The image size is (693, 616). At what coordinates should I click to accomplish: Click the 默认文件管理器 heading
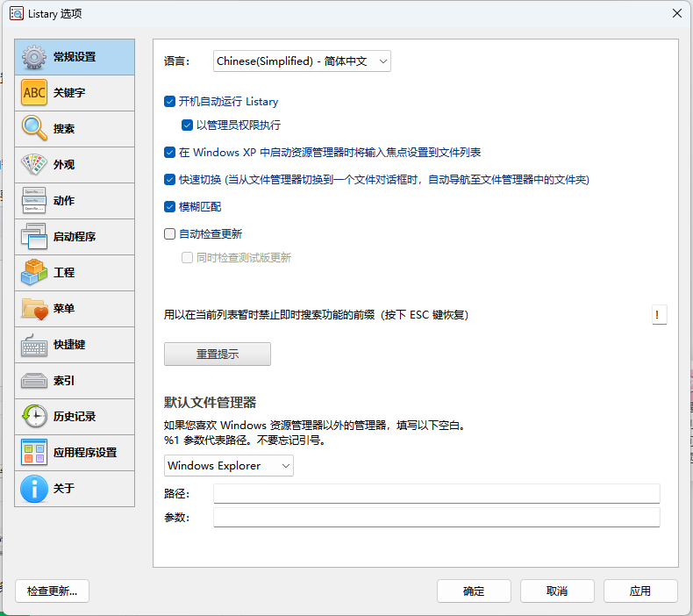(x=210, y=403)
